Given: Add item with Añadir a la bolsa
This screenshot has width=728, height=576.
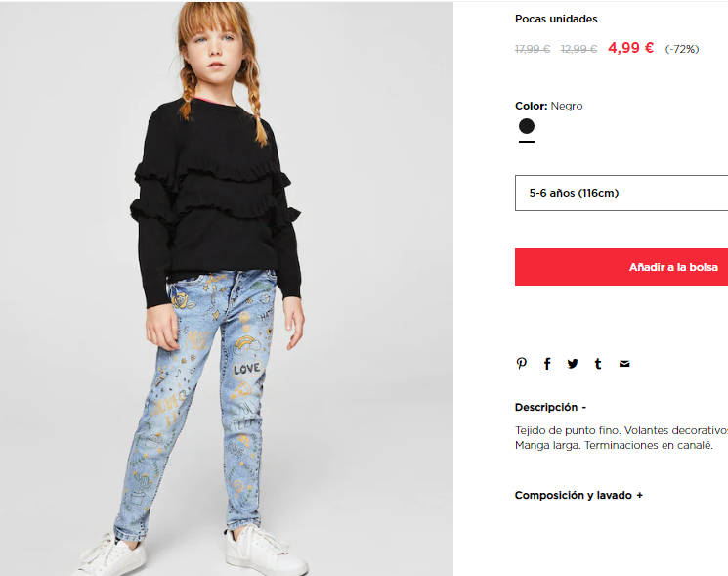Looking at the screenshot, I should [x=621, y=267].
